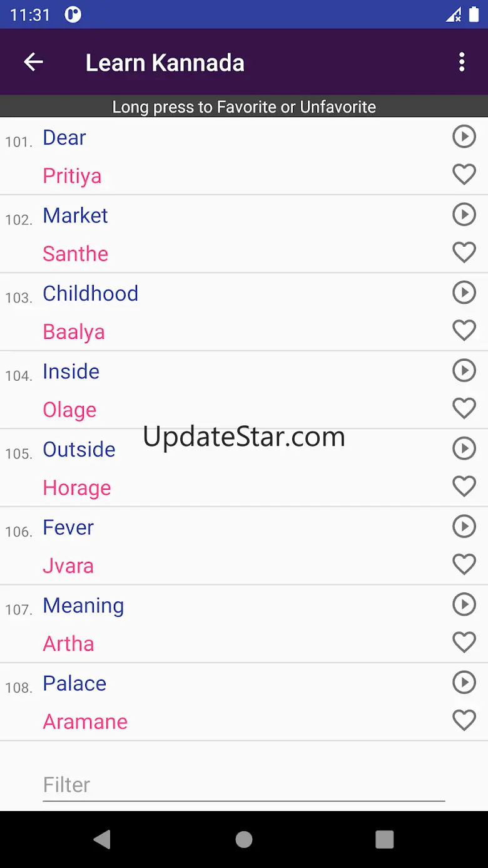Play audio for Childhood
This screenshot has width=488, height=868.
464,292
